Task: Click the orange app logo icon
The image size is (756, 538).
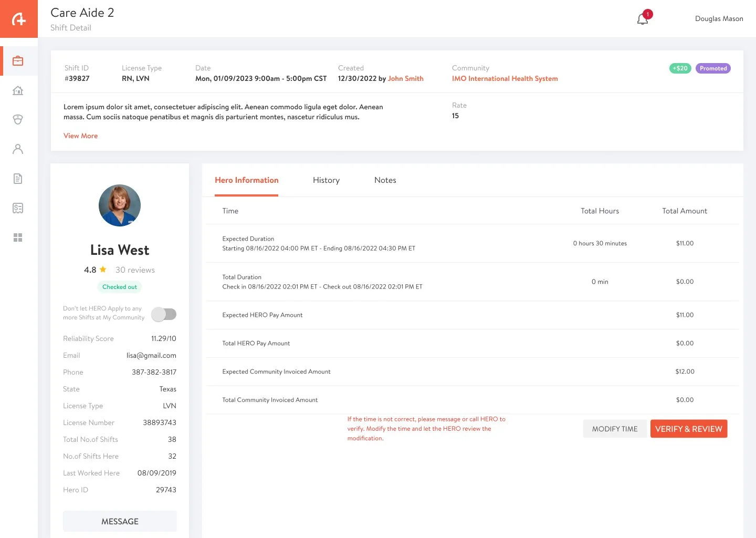Action: [19, 19]
